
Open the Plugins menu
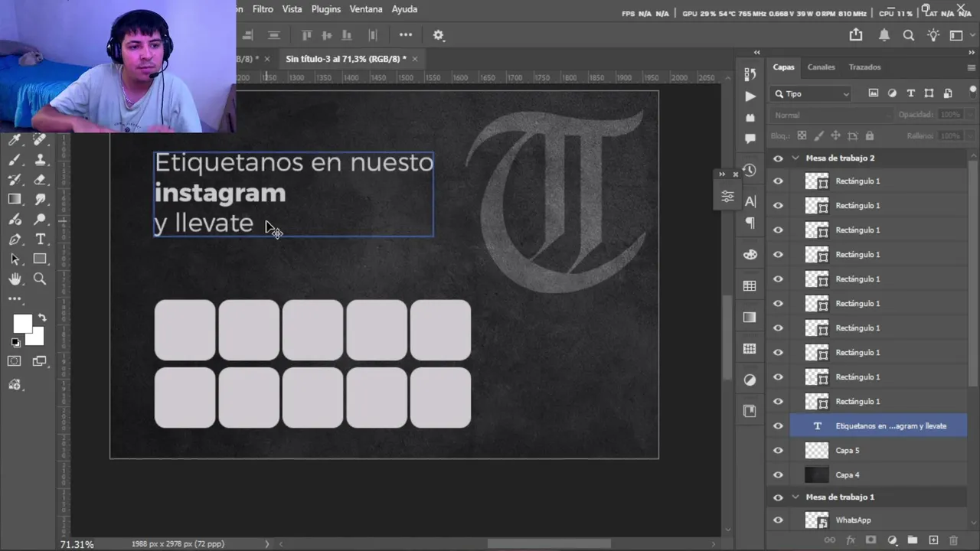tap(326, 9)
